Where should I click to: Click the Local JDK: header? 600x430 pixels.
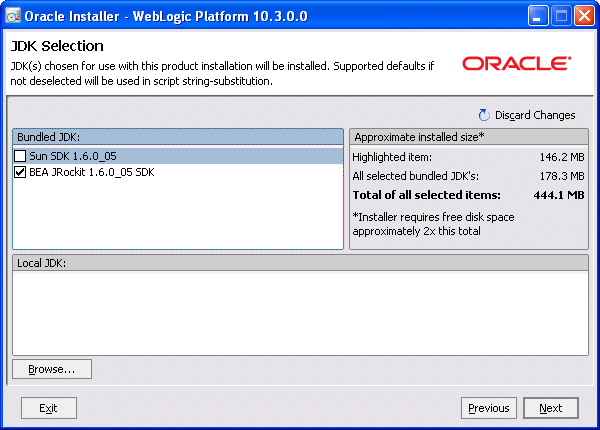coord(300,263)
